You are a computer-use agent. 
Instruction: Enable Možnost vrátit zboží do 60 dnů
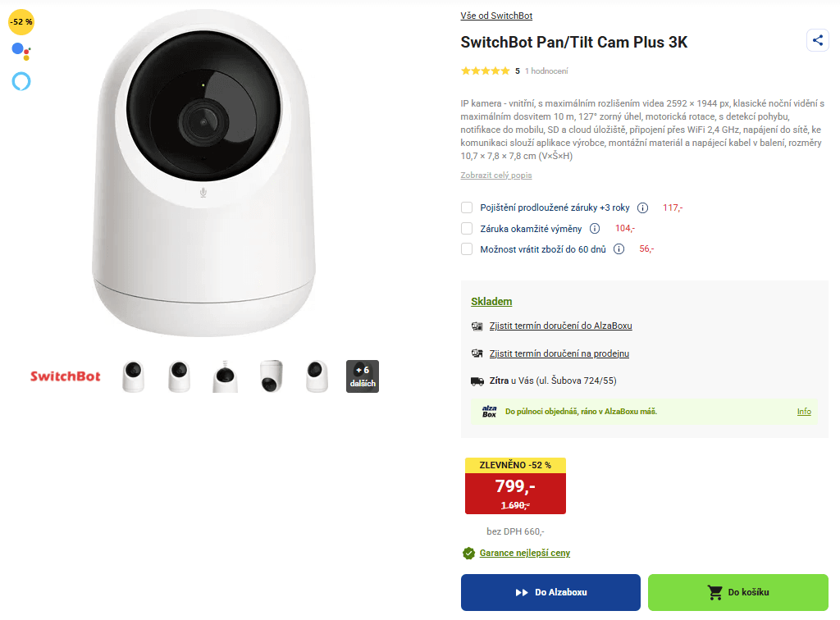(467, 248)
